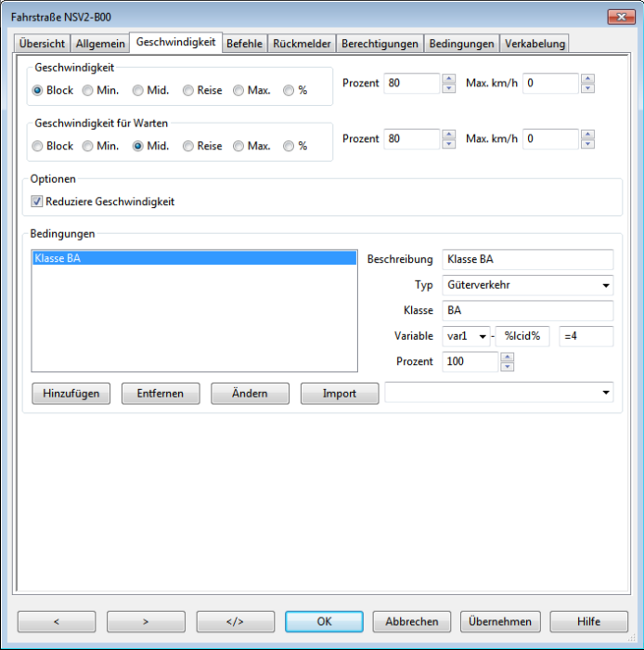Click into the Beschreibung text field
Screen dimensions: 644x650
pos(527,259)
